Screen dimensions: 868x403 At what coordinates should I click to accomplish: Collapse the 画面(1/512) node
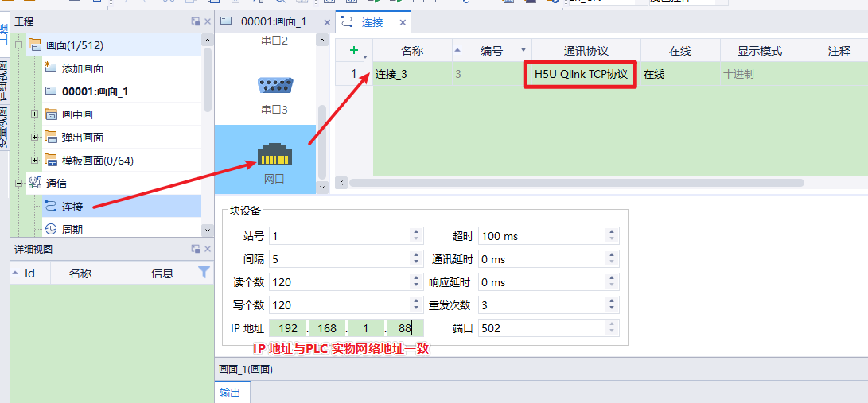[x=18, y=45]
